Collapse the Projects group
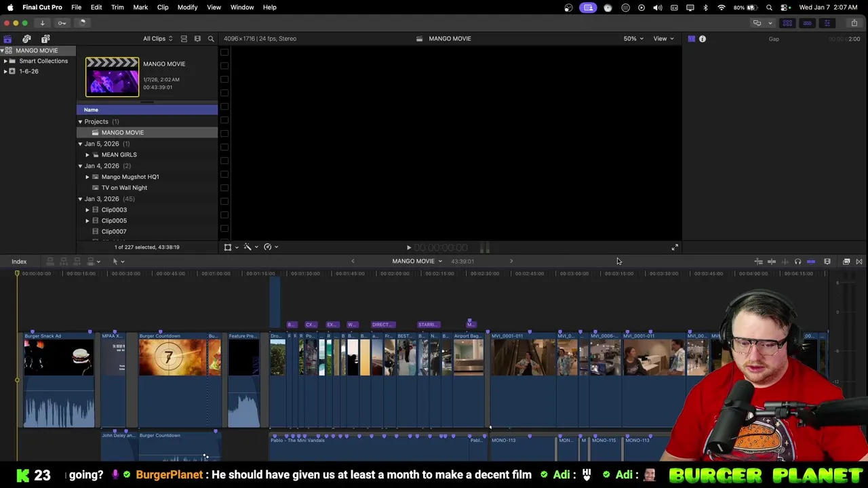Viewport: 868px width, 488px height. point(80,122)
